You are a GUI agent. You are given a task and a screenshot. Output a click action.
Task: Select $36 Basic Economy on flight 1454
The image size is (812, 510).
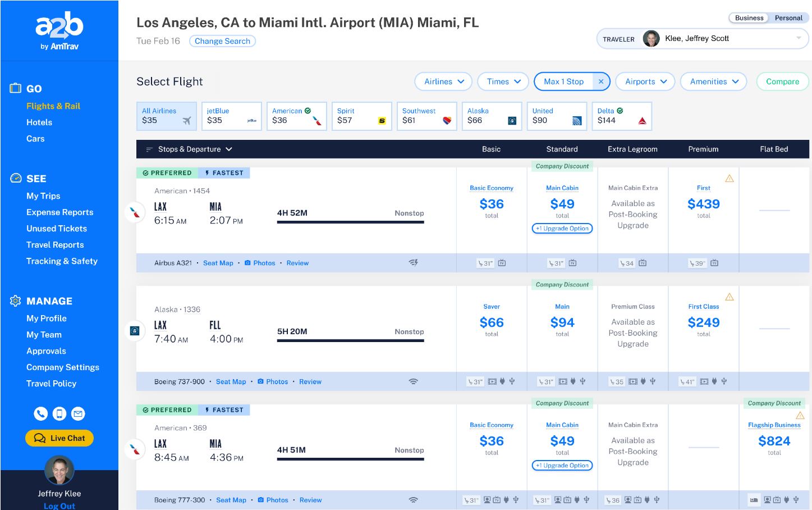(x=492, y=204)
